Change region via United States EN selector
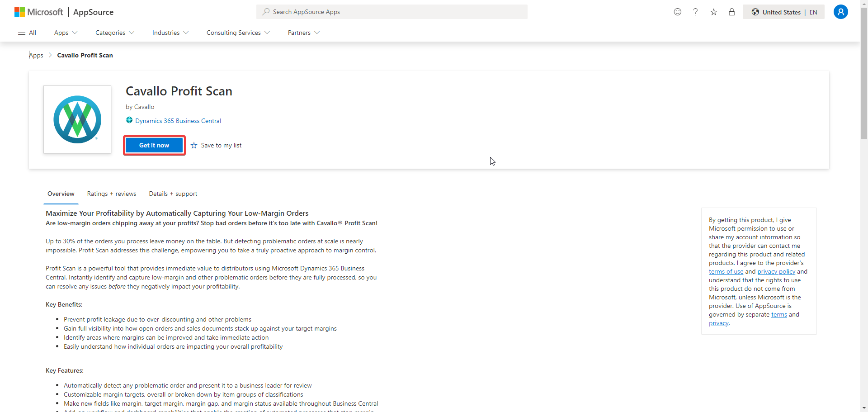868x412 pixels. 783,12
